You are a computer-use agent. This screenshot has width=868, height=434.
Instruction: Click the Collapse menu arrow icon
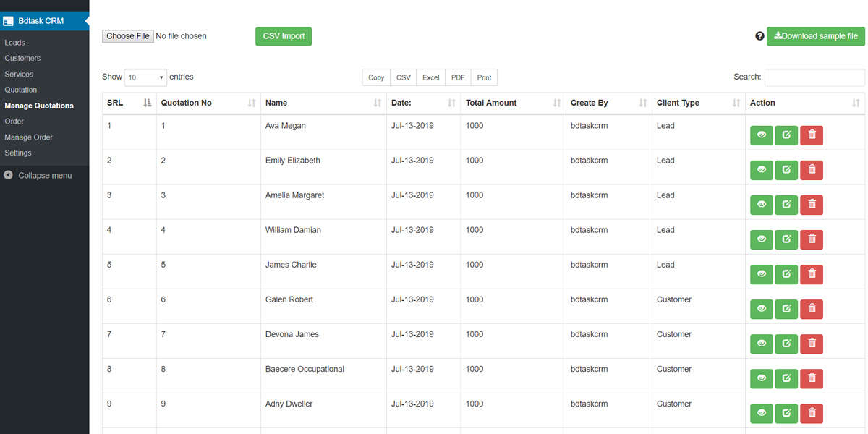pos(9,175)
